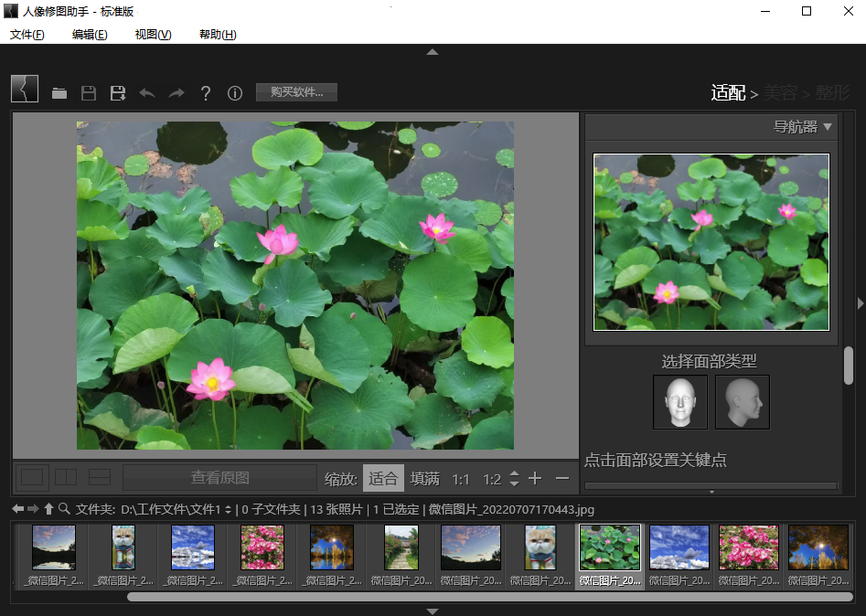Click the info circle icon
The height and width of the screenshot is (616, 866).
pyautogui.click(x=235, y=93)
